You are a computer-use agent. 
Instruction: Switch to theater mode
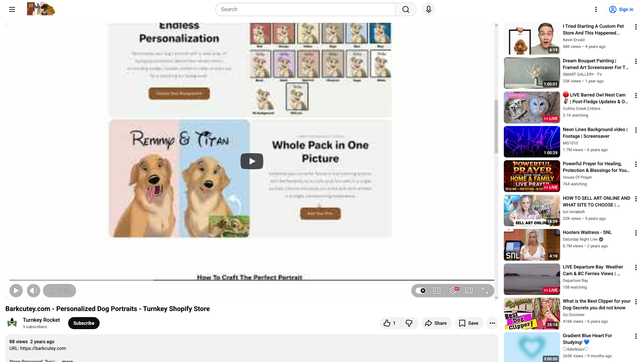pos(469,291)
